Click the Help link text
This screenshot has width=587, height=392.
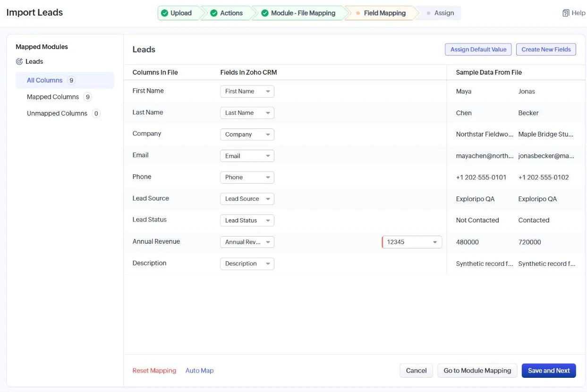[578, 13]
